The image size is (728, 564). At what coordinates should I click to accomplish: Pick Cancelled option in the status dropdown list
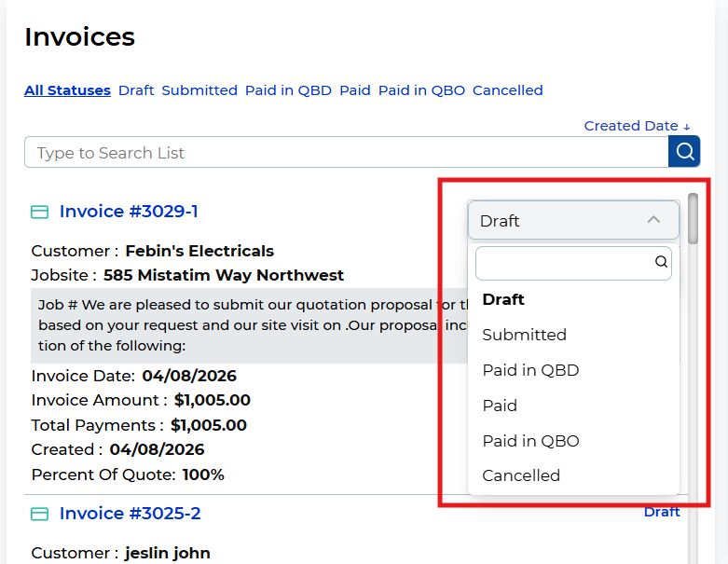pos(521,475)
